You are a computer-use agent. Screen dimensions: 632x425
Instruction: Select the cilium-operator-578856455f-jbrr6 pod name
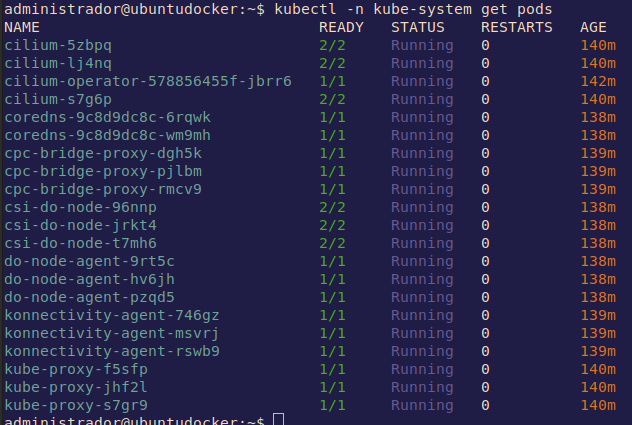[x=148, y=81]
